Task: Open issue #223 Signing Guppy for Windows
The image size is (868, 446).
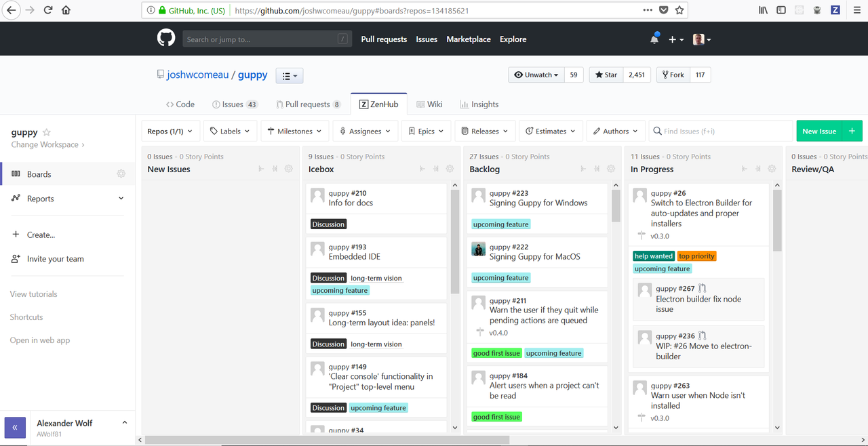Action: [x=538, y=203]
